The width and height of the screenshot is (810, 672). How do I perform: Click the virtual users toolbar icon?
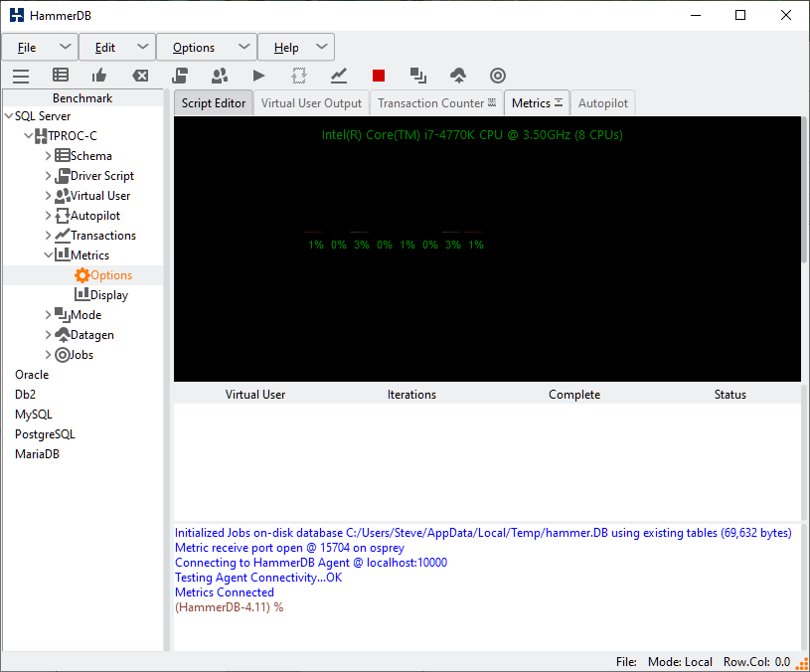pos(220,76)
